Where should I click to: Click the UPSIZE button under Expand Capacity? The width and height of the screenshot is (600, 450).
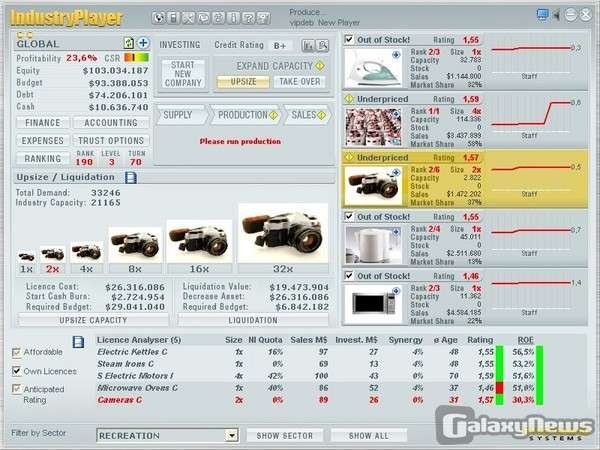click(243, 82)
